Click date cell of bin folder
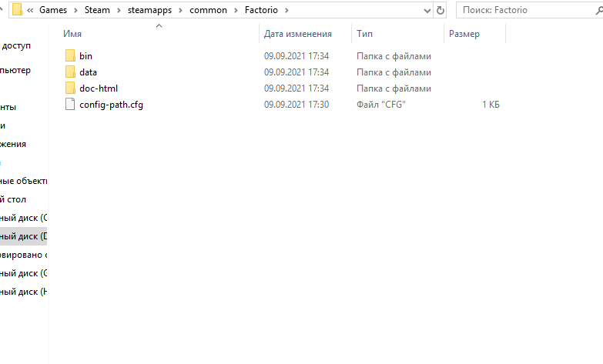Image resolution: width=603 pixels, height=364 pixels. click(296, 56)
